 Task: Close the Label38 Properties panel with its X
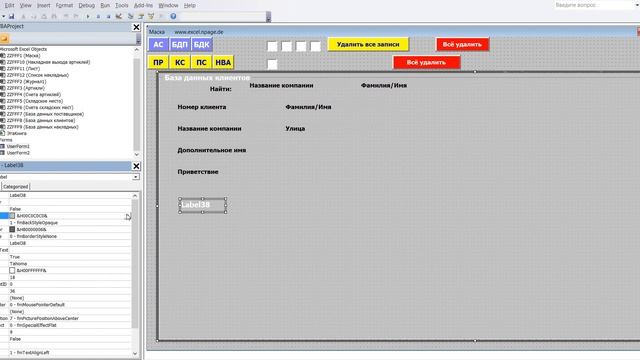(x=136, y=166)
